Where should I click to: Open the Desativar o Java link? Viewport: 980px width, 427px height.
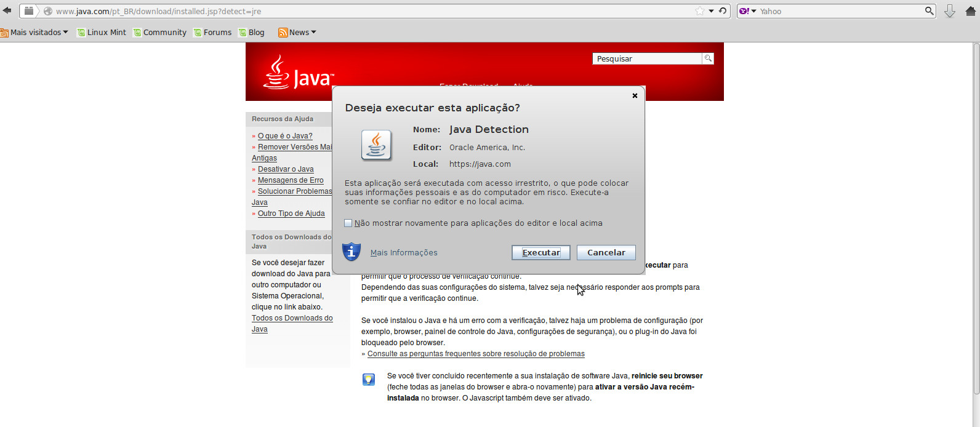point(286,169)
